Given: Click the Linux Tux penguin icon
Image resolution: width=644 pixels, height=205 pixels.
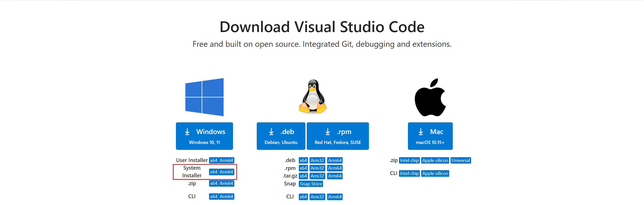Looking at the screenshot, I should click(313, 96).
